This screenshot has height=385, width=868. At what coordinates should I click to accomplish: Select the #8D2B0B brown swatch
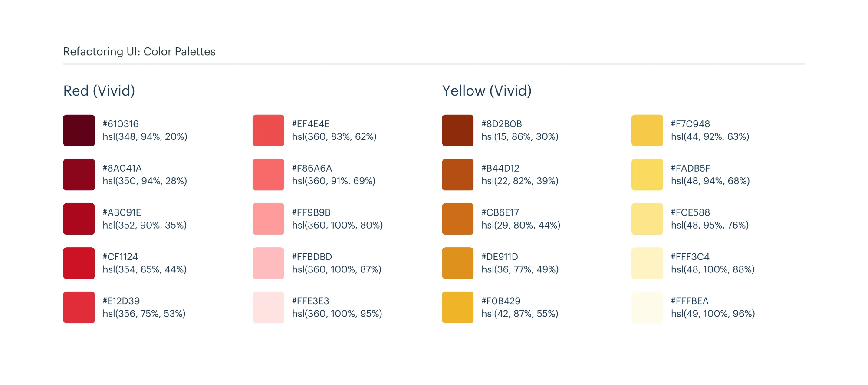(x=458, y=130)
